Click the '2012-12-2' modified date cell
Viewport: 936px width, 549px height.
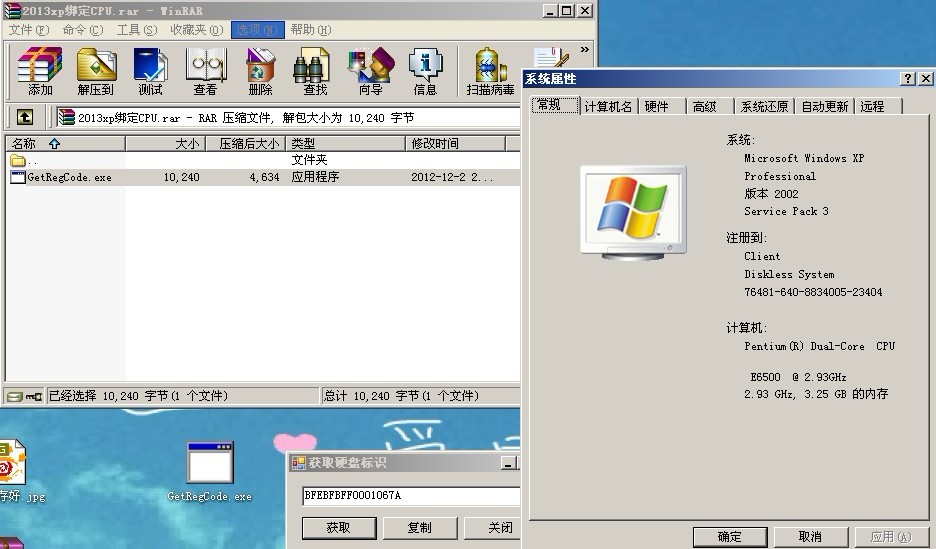452,177
